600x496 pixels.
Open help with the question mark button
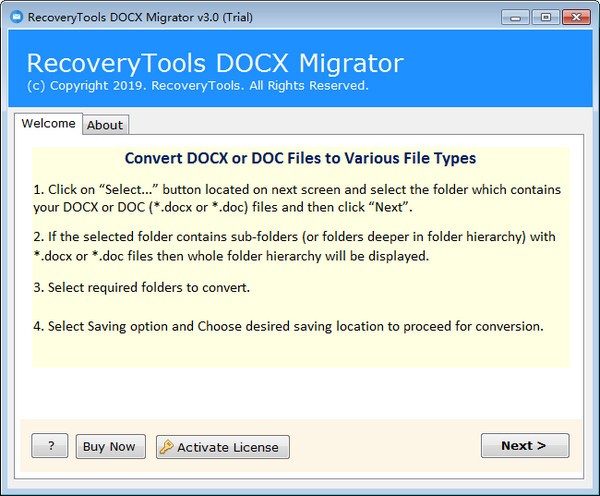[50, 446]
